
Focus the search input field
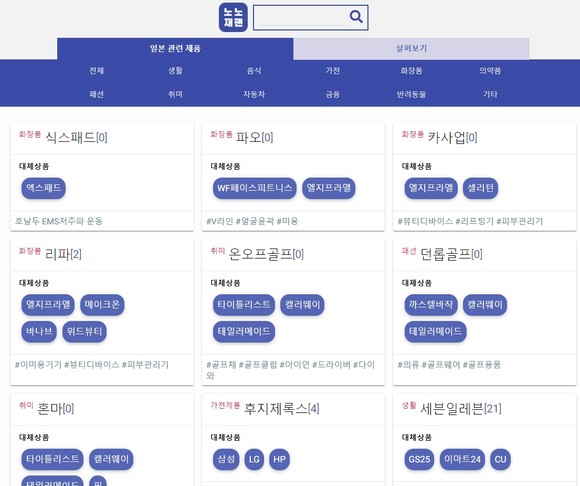(302, 17)
